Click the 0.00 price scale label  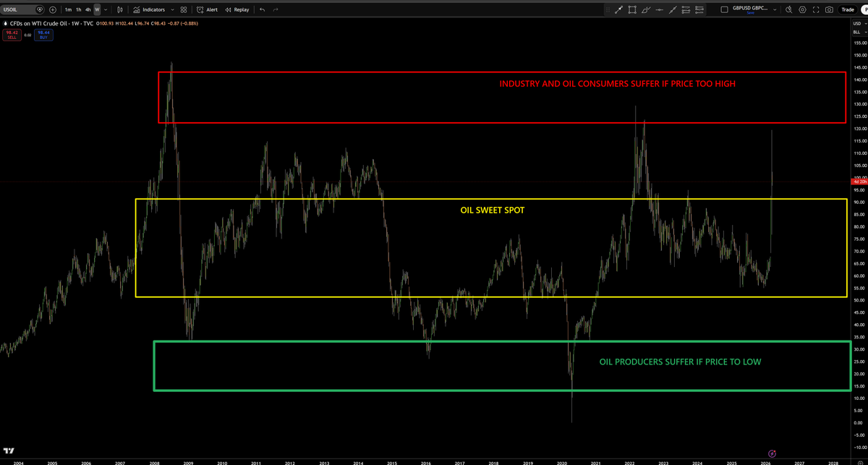[x=859, y=422]
